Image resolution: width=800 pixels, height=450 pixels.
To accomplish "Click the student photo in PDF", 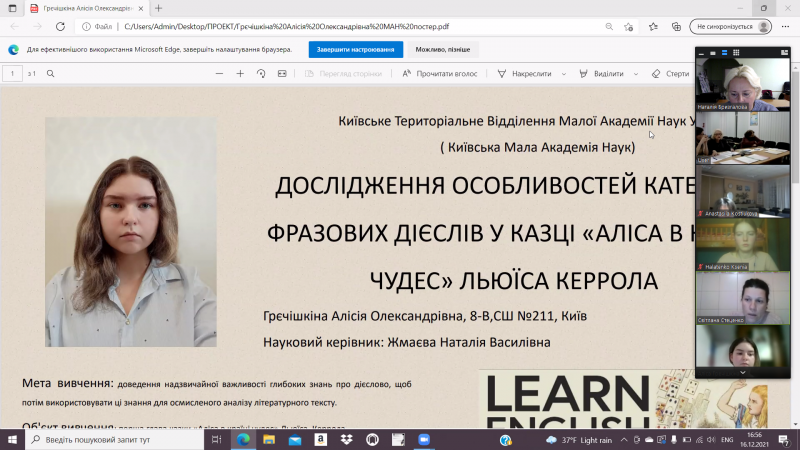I will [131, 232].
